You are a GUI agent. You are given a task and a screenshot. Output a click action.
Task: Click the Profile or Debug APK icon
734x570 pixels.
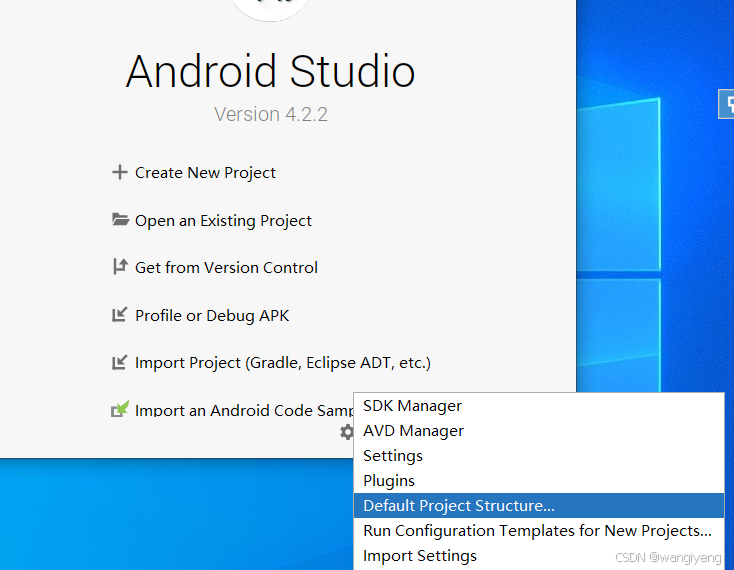pyautogui.click(x=119, y=314)
